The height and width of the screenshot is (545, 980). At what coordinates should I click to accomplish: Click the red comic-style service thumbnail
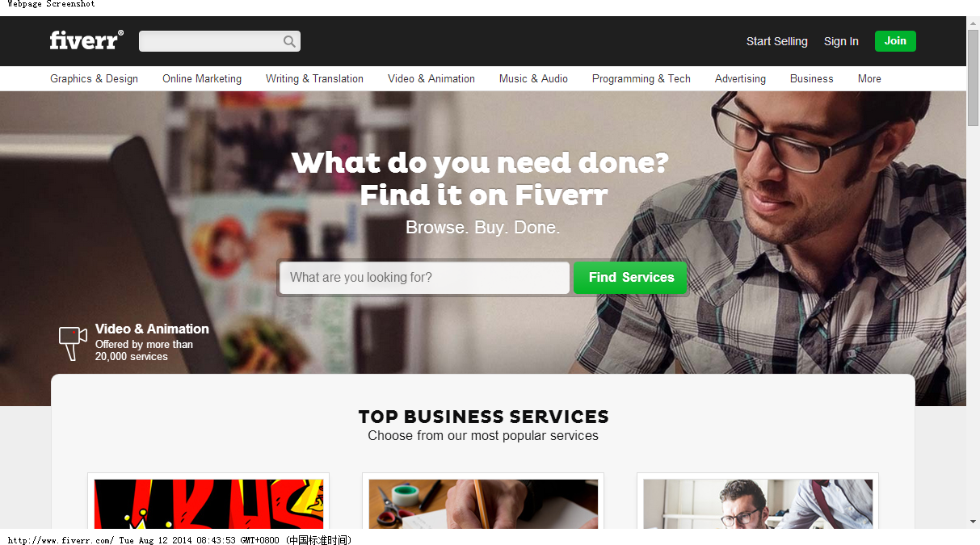pos(208,504)
